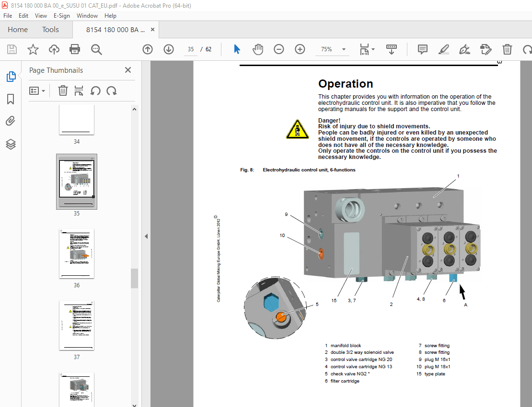Click the edit PDF tool icon

[x=486, y=49]
